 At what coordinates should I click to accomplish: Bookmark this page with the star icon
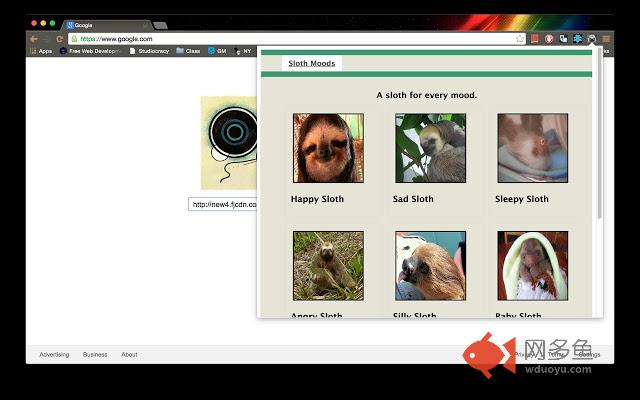click(520, 39)
